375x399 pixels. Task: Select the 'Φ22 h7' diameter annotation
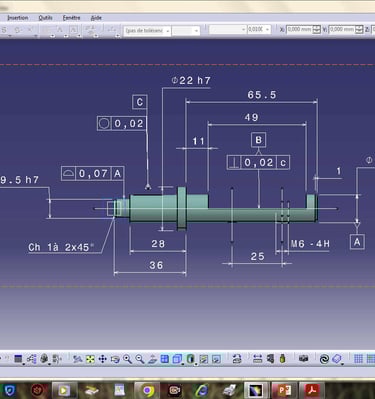pos(191,80)
